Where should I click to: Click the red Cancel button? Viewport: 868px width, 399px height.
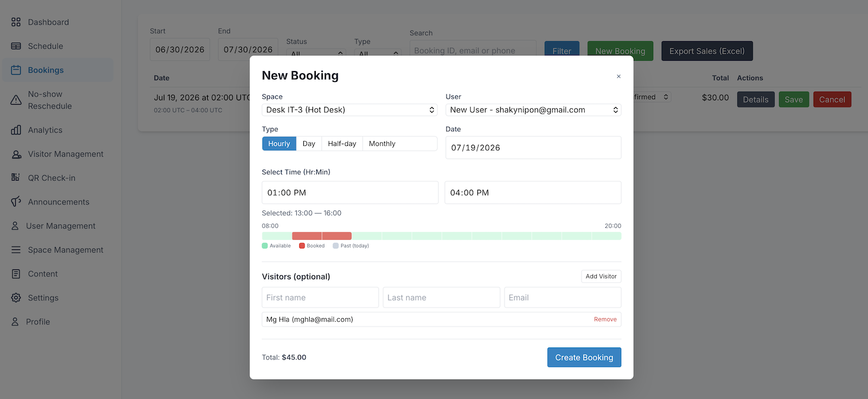point(832,99)
